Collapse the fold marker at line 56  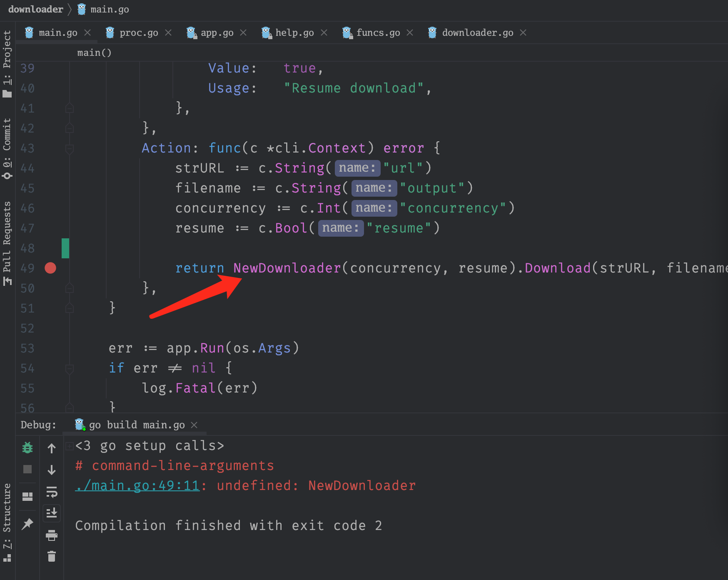[x=70, y=407]
